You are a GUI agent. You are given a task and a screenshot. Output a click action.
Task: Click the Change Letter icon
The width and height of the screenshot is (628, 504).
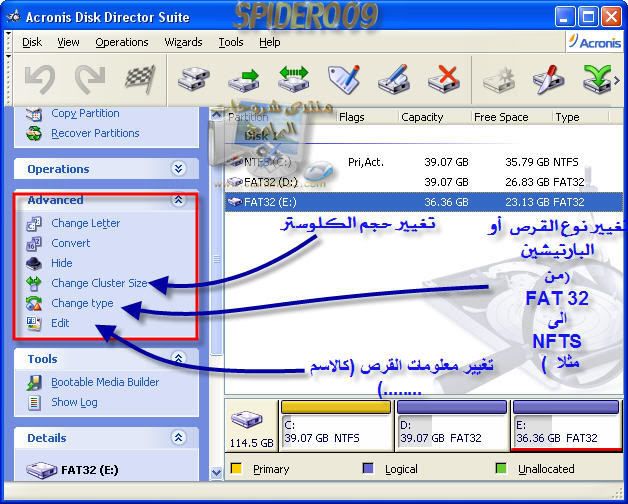click(34, 224)
